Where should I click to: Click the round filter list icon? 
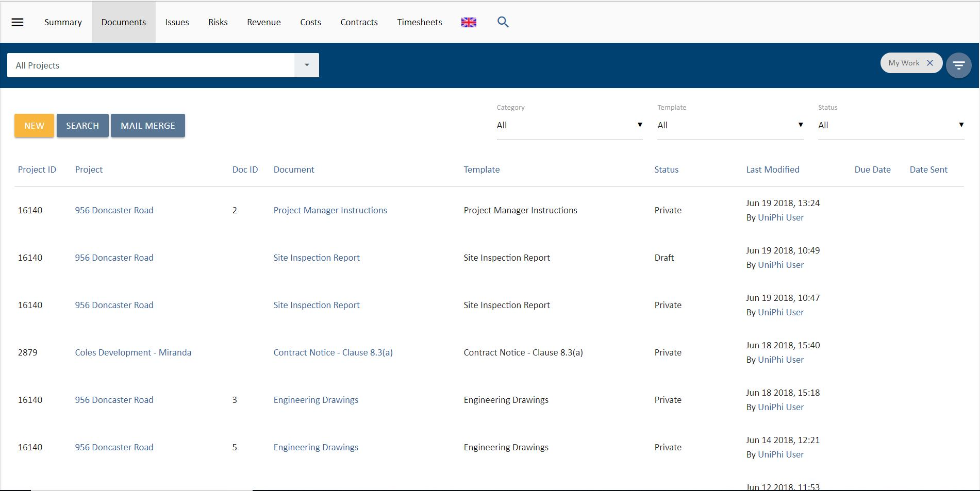(x=958, y=65)
